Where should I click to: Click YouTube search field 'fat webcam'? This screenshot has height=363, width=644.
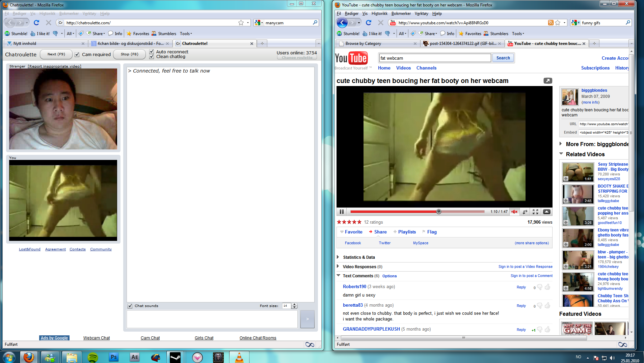pyautogui.click(x=435, y=58)
